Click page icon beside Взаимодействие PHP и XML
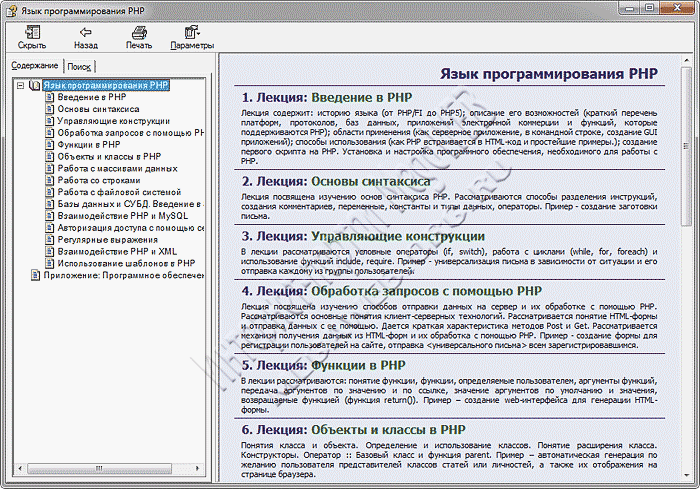The width and height of the screenshot is (700, 489). pos(50,251)
